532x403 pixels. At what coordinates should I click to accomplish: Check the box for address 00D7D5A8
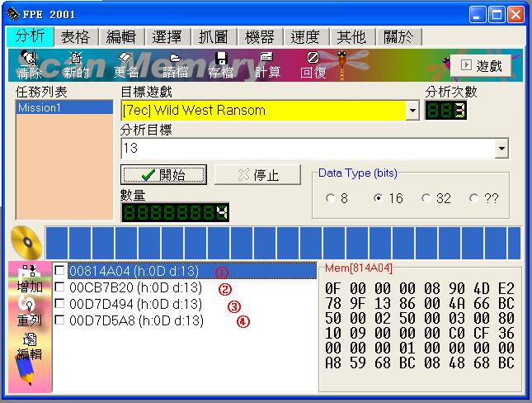tap(59, 320)
